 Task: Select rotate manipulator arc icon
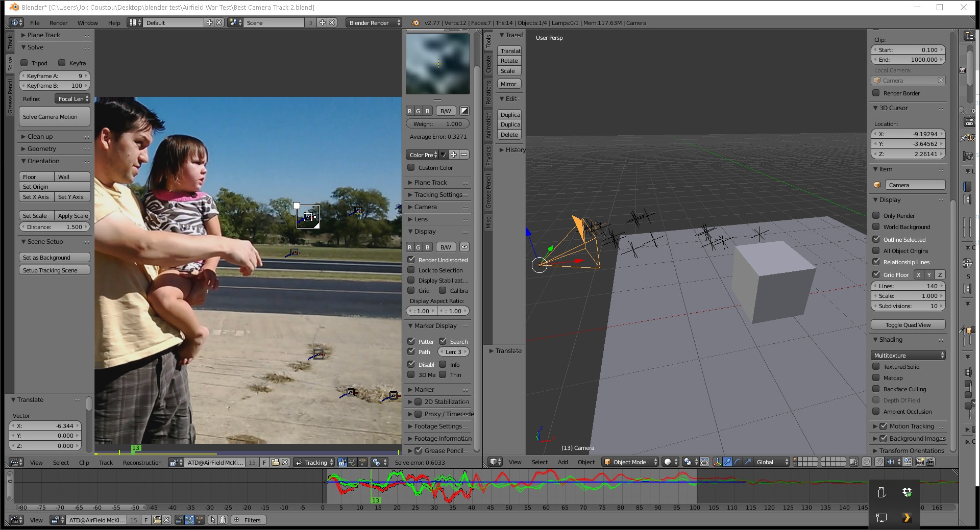point(738,462)
